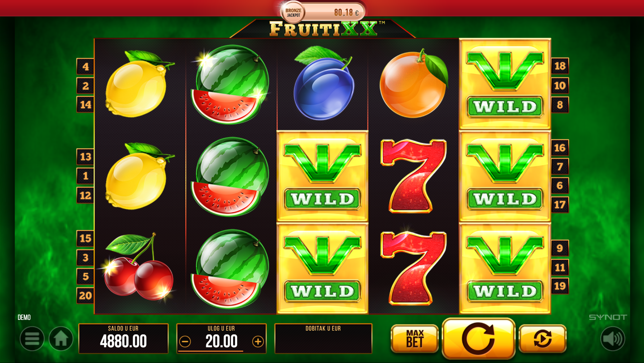Viewport: 644px width, 363px height.
Task: Select payline number 4 marker
Action: click(x=85, y=67)
